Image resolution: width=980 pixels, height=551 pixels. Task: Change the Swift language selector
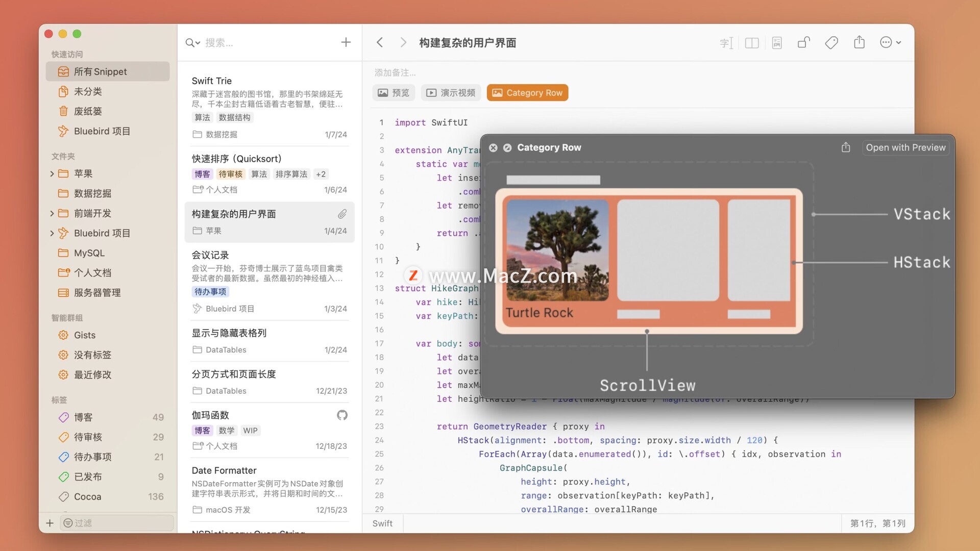[x=383, y=523]
